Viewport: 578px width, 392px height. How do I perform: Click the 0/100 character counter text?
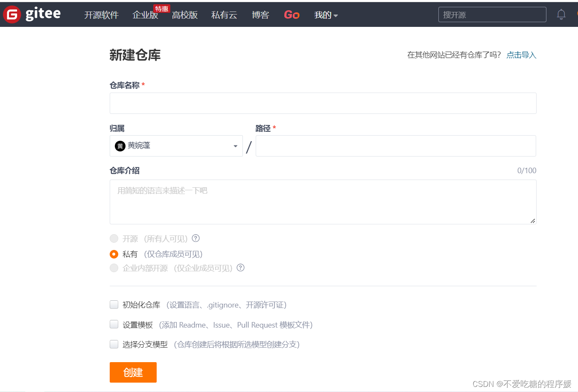tap(527, 171)
